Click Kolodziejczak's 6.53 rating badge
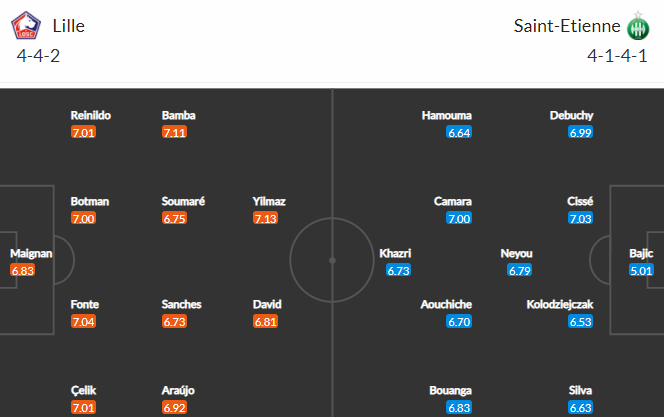Screen dimensions: 664x417 (x=581, y=321)
